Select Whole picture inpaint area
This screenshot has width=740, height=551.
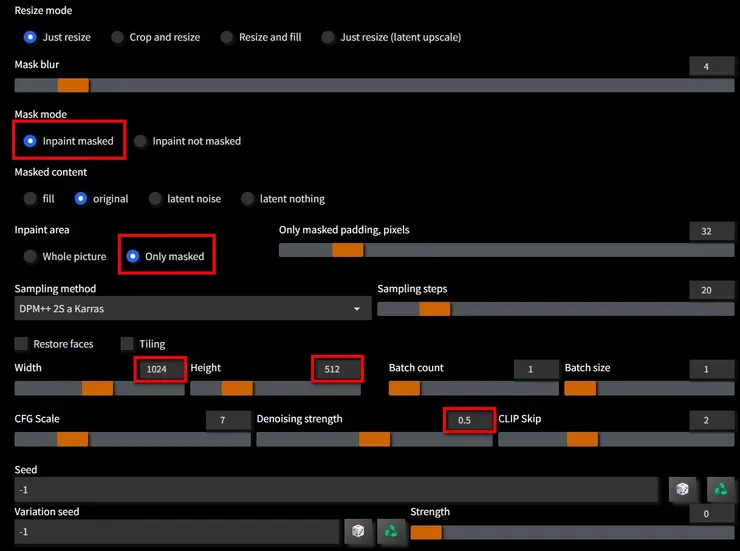pos(65,256)
